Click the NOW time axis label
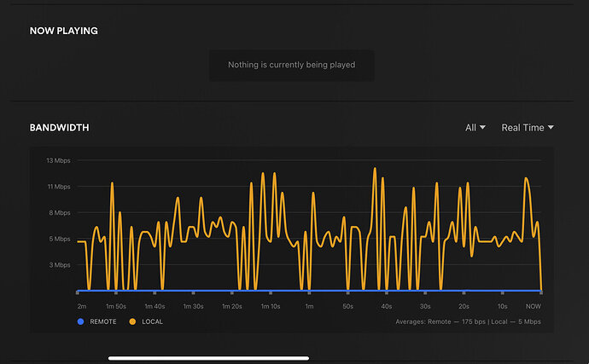589x364 pixels. click(533, 306)
